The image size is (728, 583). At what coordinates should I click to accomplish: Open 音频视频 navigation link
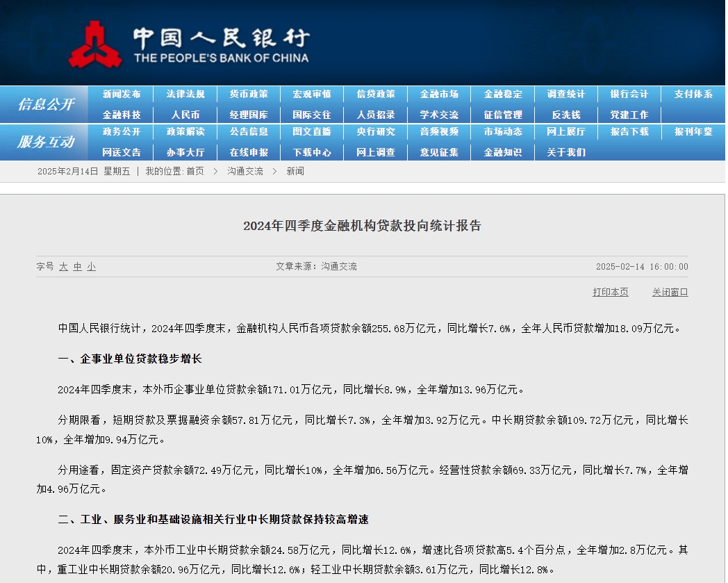point(439,132)
